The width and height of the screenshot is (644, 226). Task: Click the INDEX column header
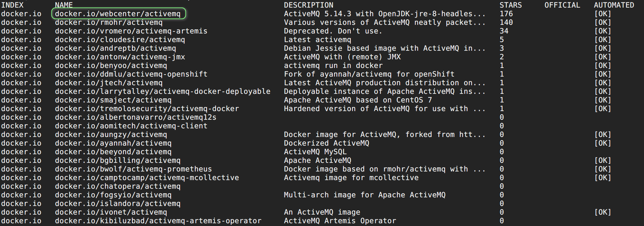pos(12,5)
